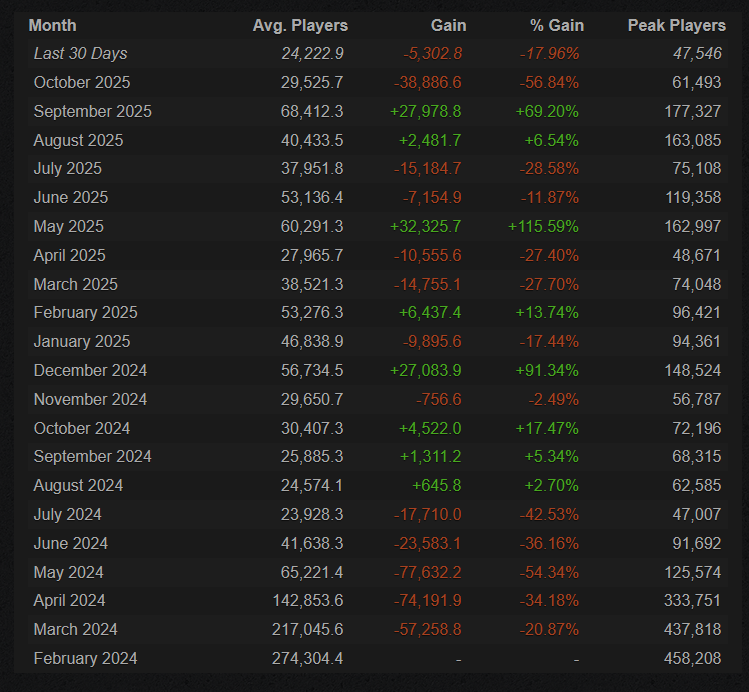Select the August 2024 month cell

tap(78, 485)
